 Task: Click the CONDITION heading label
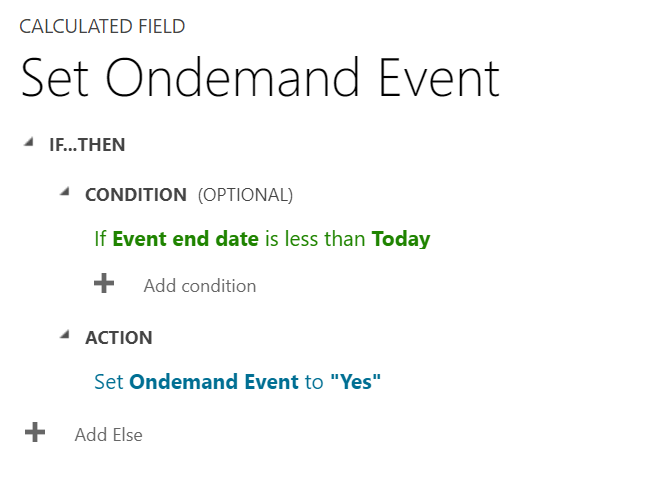136,195
